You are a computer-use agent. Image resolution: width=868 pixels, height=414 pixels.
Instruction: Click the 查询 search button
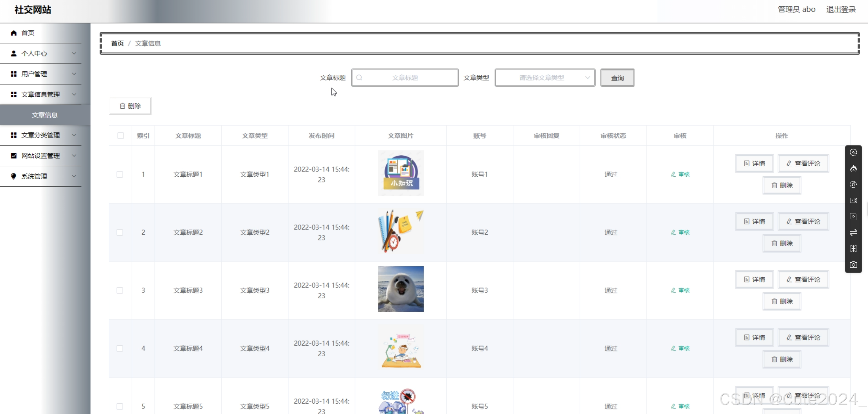[x=617, y=78]
